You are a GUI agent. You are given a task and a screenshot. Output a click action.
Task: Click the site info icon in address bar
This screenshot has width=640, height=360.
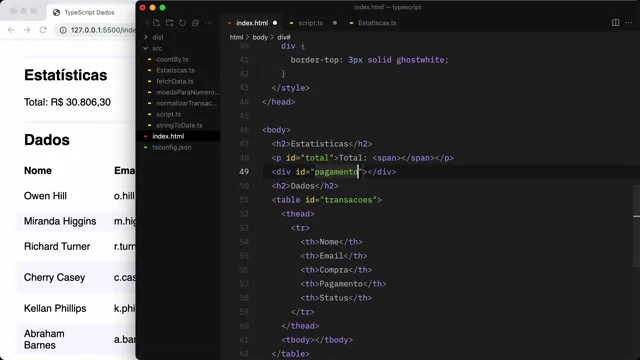point(63,30)
